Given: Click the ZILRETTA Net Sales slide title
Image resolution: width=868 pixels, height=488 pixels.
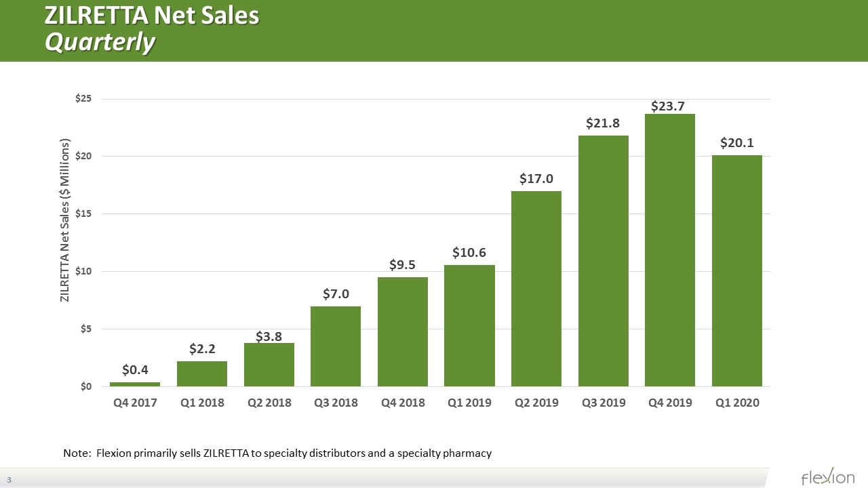Looking at the screenshot, I should coord(152,15).
